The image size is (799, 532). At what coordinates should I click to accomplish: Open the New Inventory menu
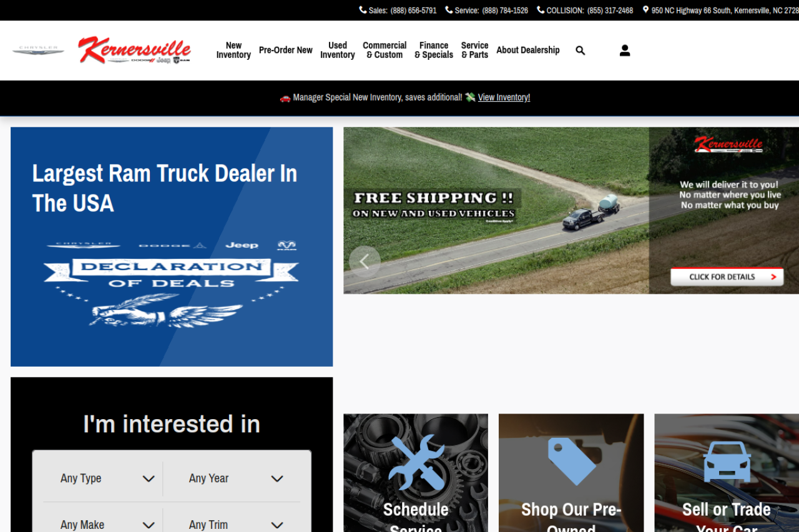[233, 51]
